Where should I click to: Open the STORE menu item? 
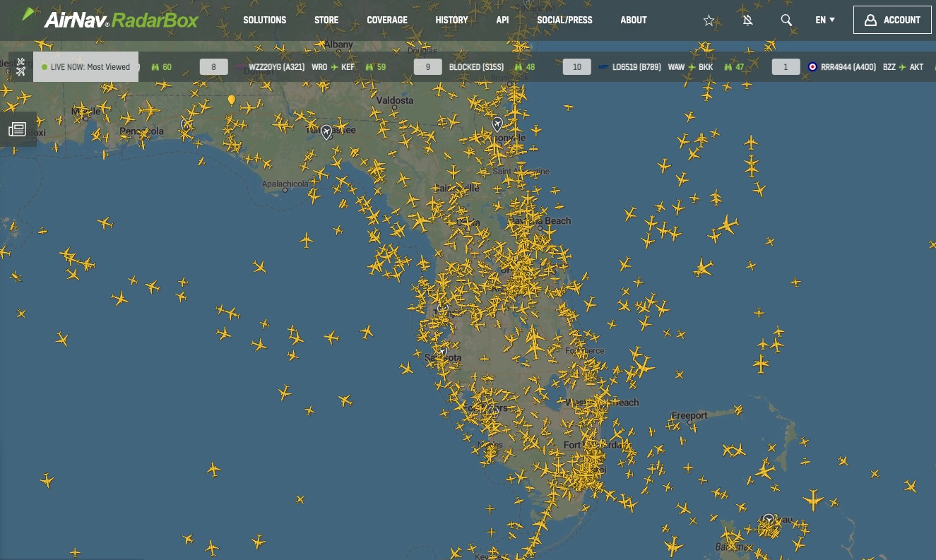click(326, 20)
